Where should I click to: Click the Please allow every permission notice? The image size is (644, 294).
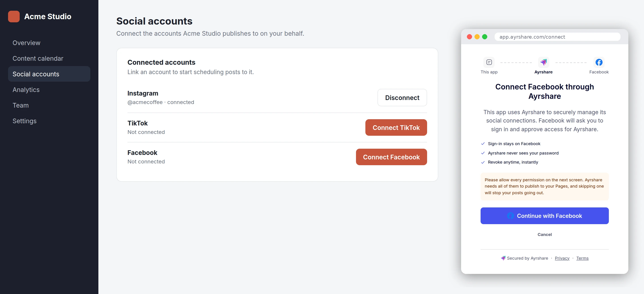click(544, 186)
